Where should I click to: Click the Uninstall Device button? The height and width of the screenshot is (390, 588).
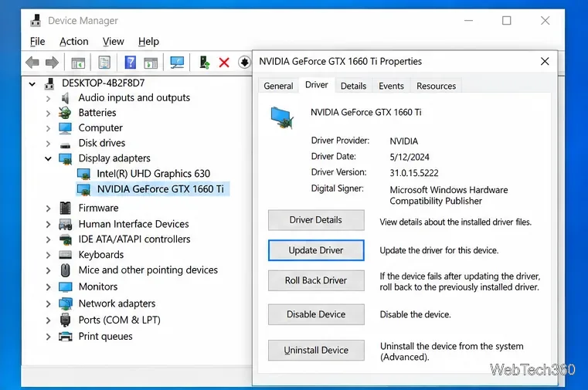click(x=316, y=351)
